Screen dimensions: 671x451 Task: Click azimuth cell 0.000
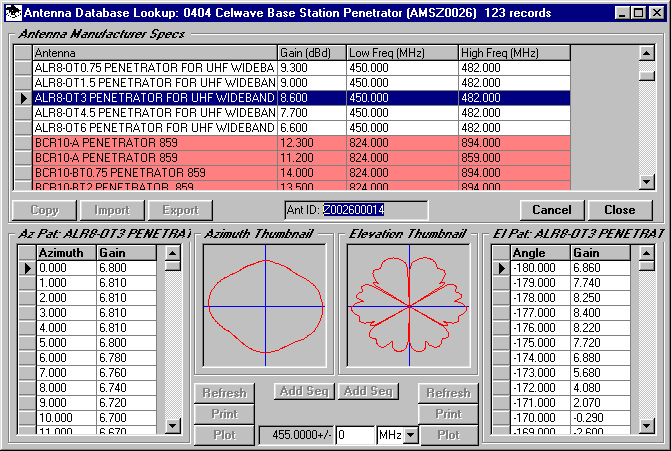pos(66,268)
